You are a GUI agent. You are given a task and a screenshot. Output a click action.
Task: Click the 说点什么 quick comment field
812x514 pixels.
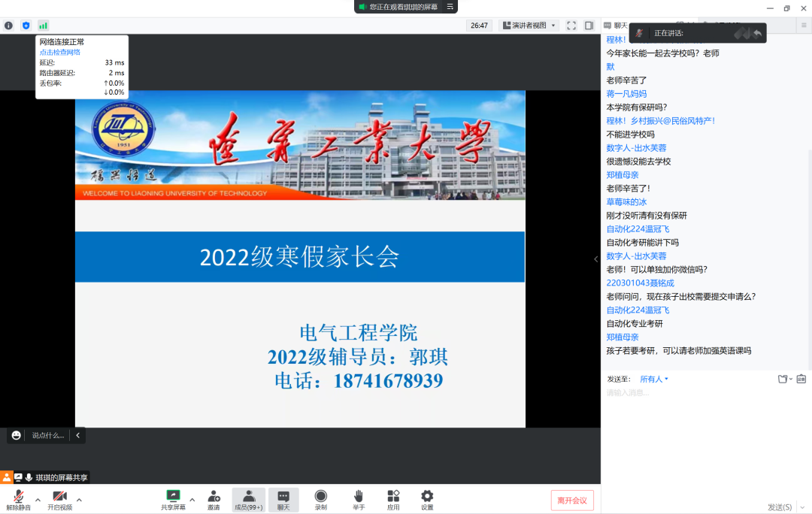tap(47, 435)
